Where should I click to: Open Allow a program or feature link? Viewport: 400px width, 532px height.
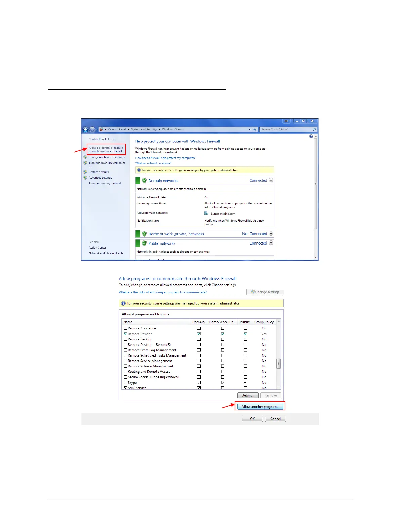coord(106,149)
